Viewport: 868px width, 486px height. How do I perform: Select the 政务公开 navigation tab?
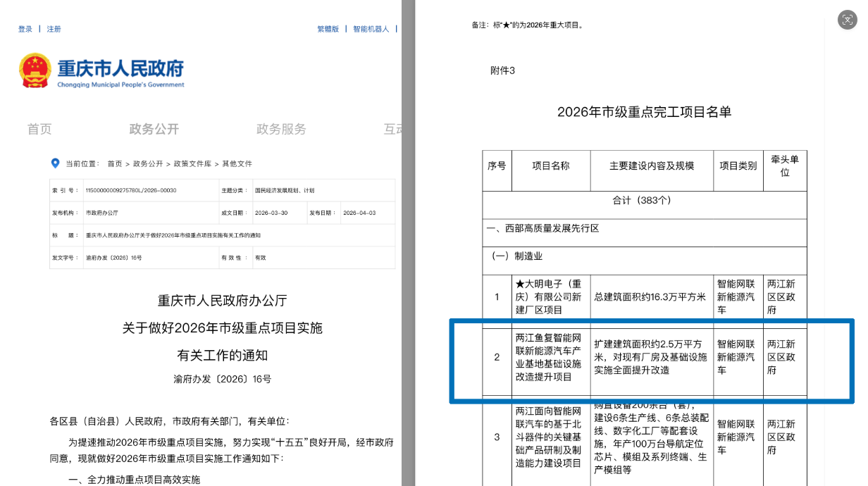coord(154,129)
